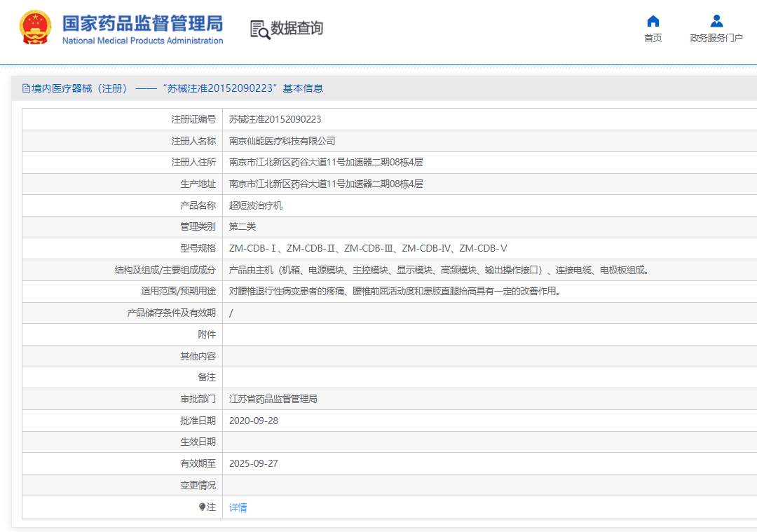Viewport: 757px width, 532px height.
Task: Click approval date 2020-09-28
Action: click(x=254, y=421)
